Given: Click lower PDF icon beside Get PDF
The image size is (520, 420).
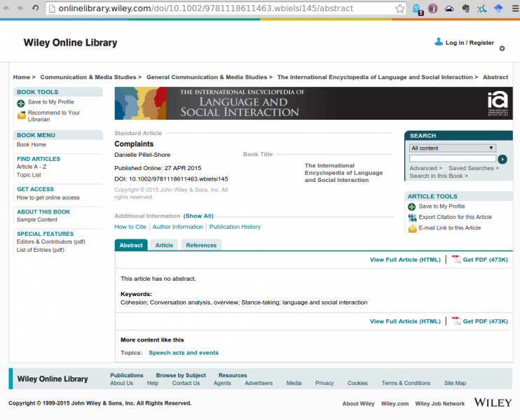Looking at the screenshot, I should tap(456, 321).
